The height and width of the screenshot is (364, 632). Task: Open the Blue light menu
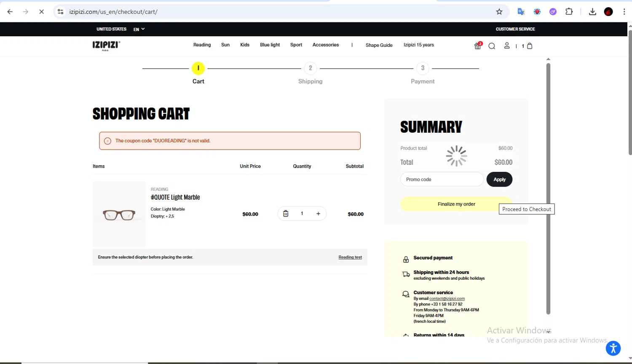click(x=270, y=45)
